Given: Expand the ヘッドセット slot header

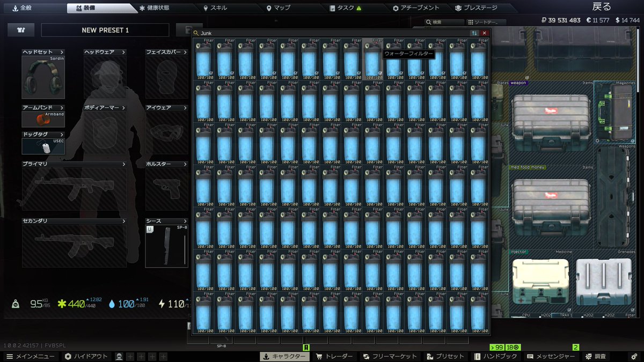Looking at the screenshot, I should (43, 52).
